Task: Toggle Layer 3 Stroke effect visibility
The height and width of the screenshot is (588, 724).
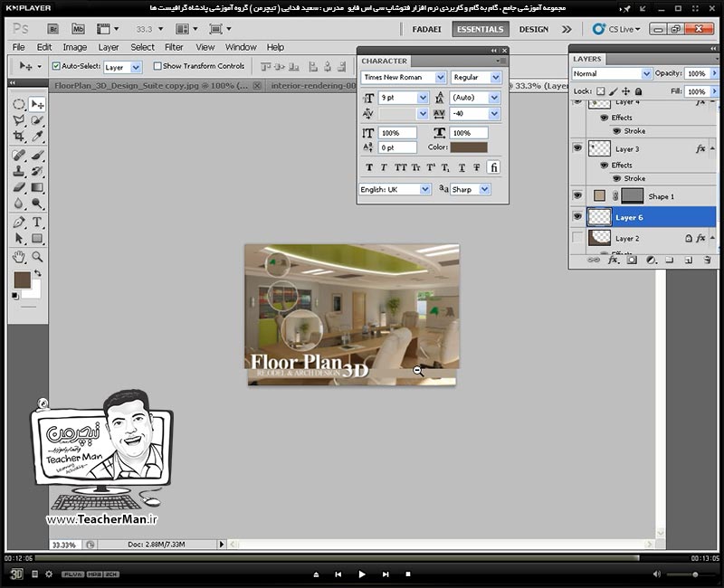Action: tap(616, 178)
